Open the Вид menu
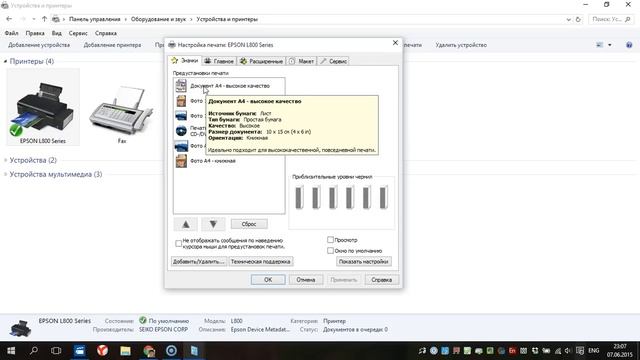Image resolution: width=640 pixels, height=360 pixels. [x=56, y=33]
